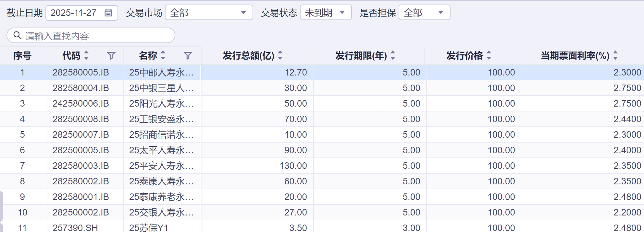Sort by 代码 column arrows
The height and width of the screenshot is (232, 644).
coord(86,55)
